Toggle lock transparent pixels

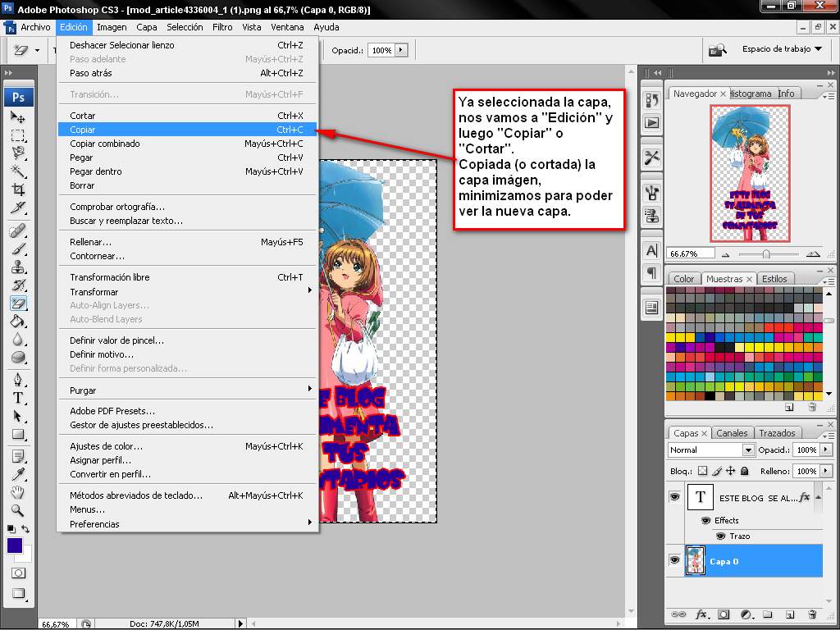tap(702, 471)
